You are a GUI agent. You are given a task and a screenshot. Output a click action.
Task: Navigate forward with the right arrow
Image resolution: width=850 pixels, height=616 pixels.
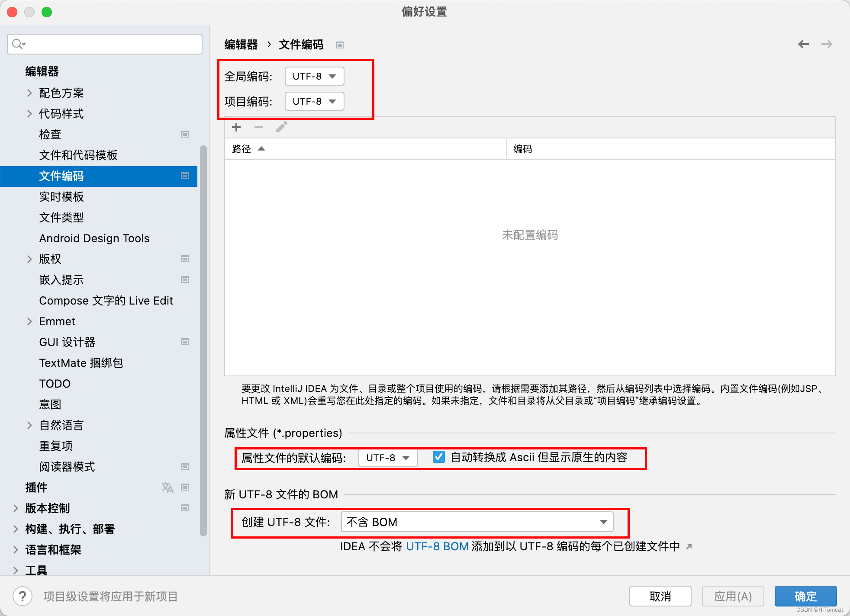(827, 44)
